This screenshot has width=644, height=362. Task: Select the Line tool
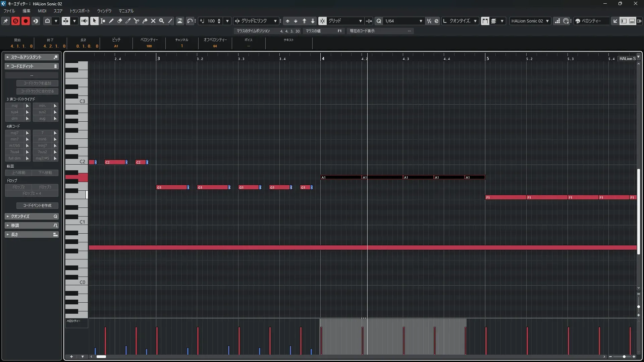pyautogui.click(x=170, y=21)
